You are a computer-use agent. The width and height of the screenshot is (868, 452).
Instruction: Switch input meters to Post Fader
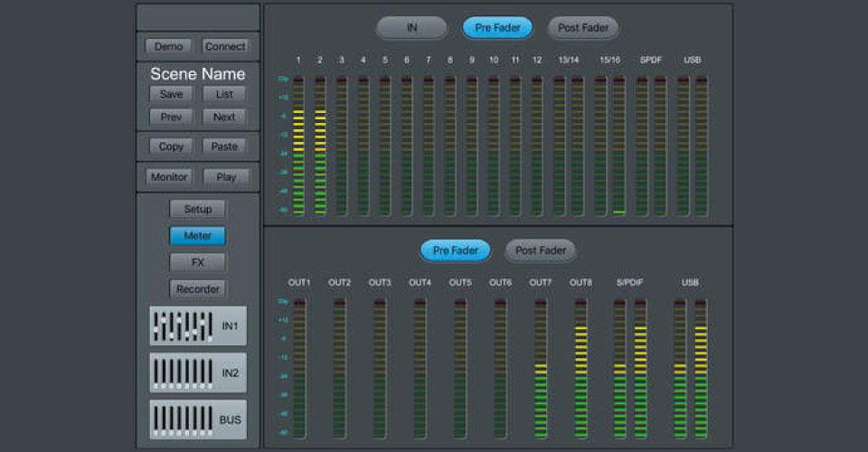tap(583, 28)
